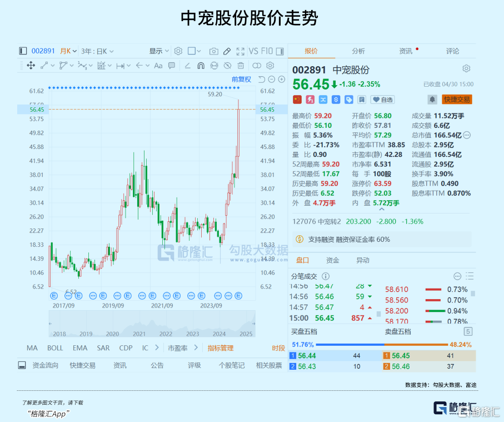Click the 快捷交易 orange button
Screen dimensions: 504x422
pos(457,100)
